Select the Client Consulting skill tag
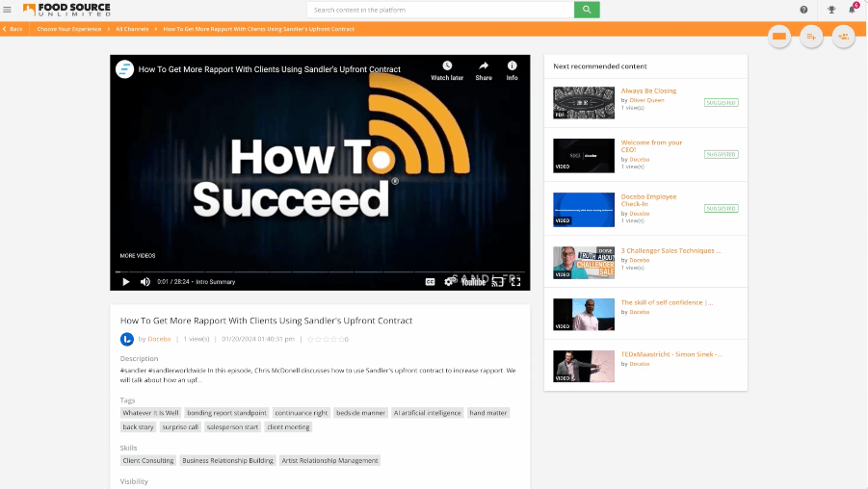Image resolution: width=868 pixels, height=489 pixels. click(148, 460)
